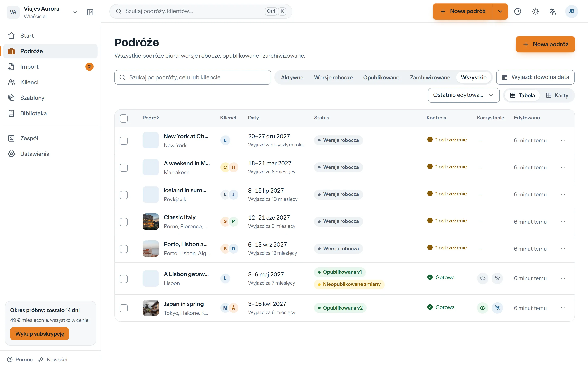
Task: Go to Start in the sidebar
Action: click(x=50, y=36)
